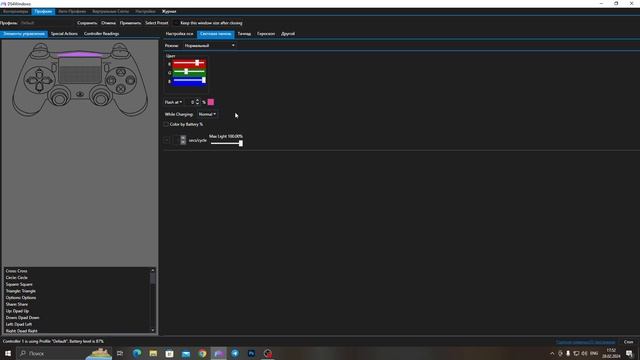
Task: Open File Explorer from taskbar
Action: click(153, 353)
